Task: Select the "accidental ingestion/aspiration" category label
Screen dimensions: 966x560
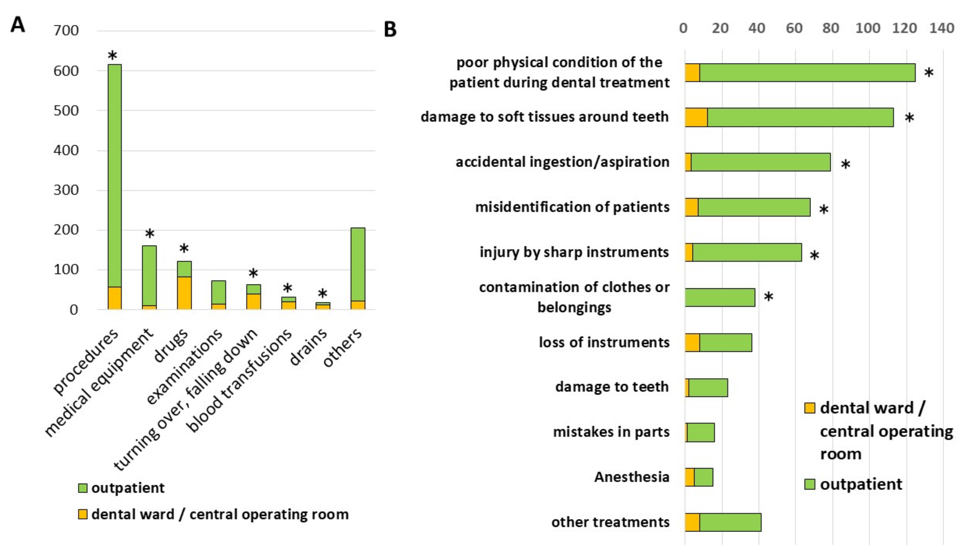Action: click(x=562, y=162)
